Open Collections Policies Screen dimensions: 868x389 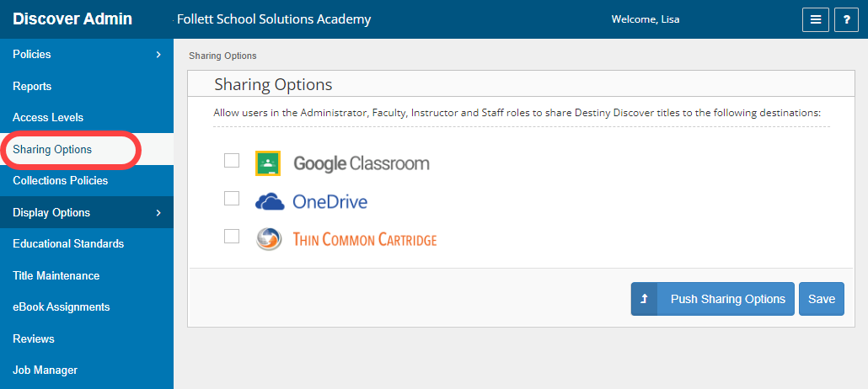point(86,180)
